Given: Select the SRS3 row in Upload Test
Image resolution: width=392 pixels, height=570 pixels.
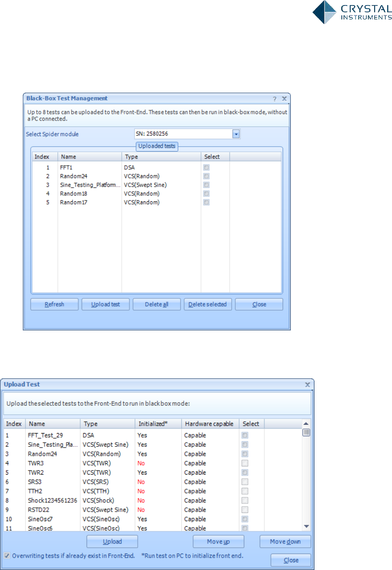Looking at the screenshot, I should (153, 482).
